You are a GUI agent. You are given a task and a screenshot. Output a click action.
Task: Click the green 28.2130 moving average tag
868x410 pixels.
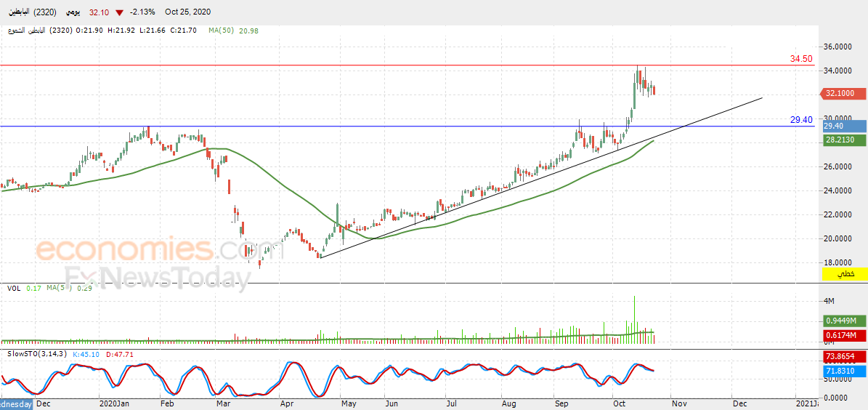click(x=844, y=140)
